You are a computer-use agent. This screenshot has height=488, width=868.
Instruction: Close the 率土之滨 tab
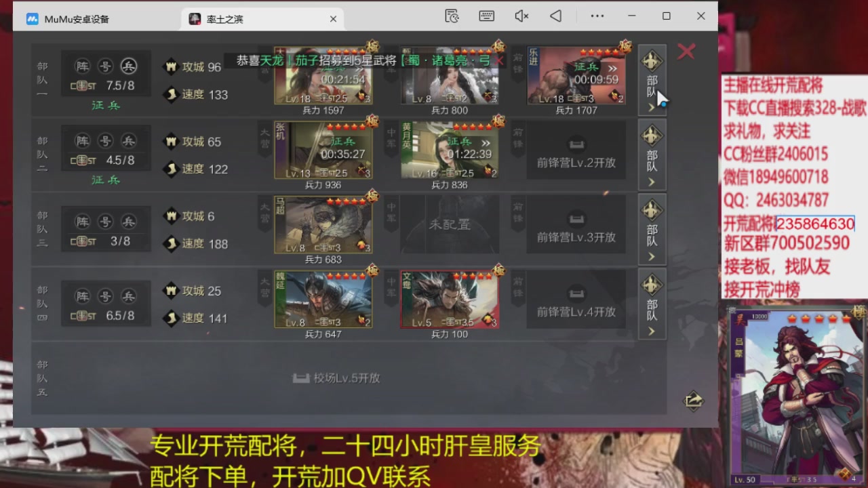pyautogui.click(x=333, y=19)
